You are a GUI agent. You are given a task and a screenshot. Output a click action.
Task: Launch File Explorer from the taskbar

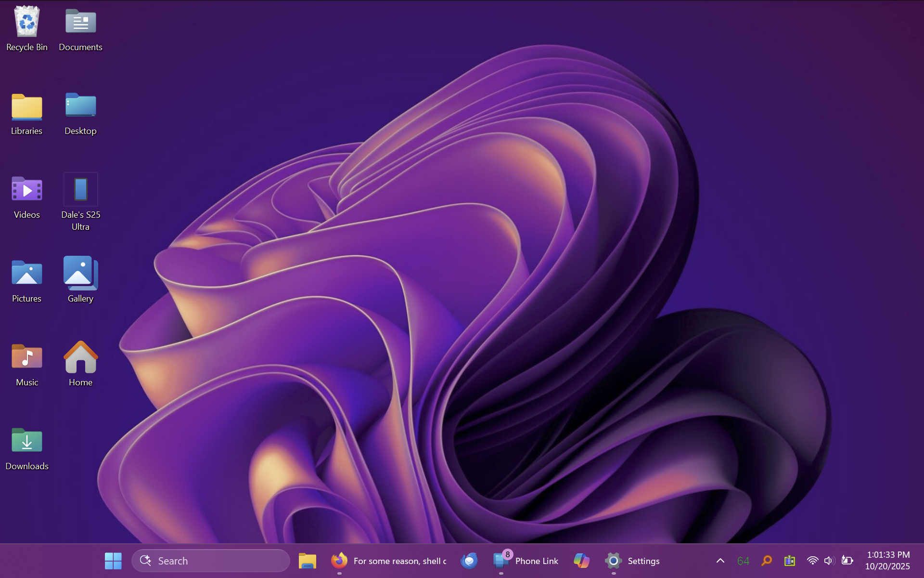(x=307, y=561)
